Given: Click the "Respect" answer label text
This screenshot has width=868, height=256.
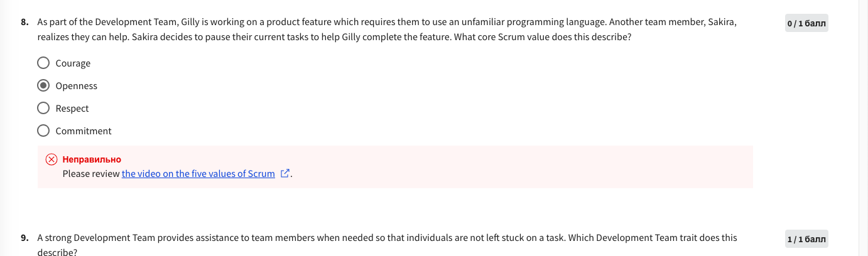Looking at the screenshot, I should pos(72,109).
